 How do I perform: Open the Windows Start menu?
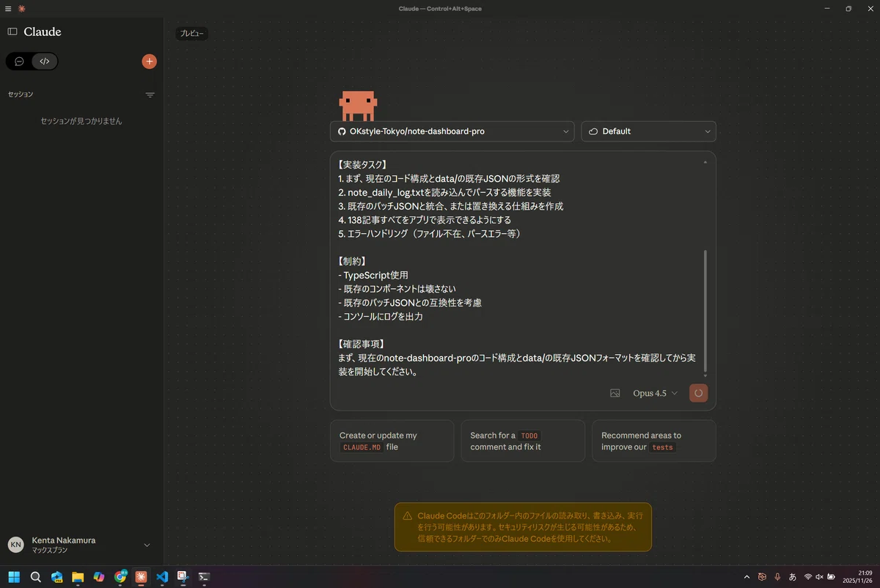pyautogui.click(x=14, y=577)
